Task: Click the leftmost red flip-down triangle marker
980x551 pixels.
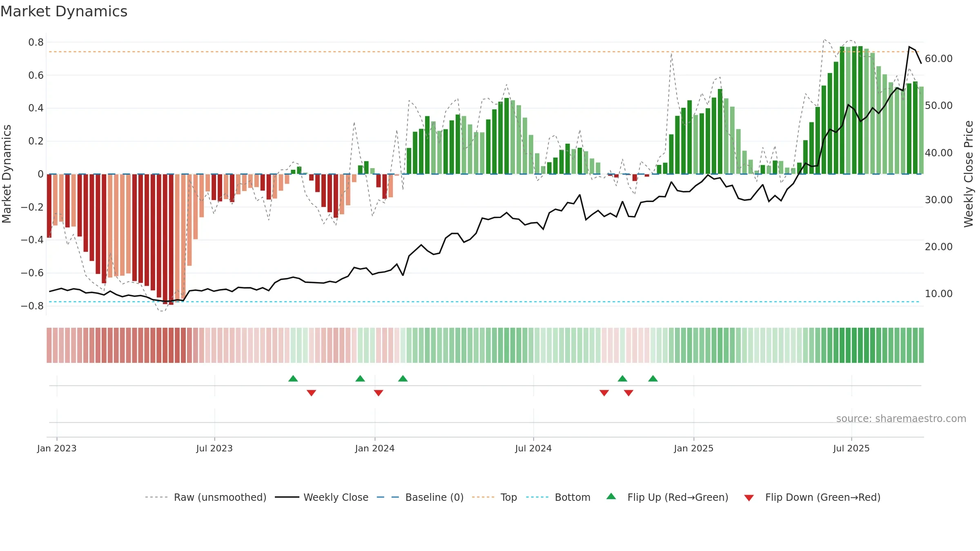Action: 312,393
